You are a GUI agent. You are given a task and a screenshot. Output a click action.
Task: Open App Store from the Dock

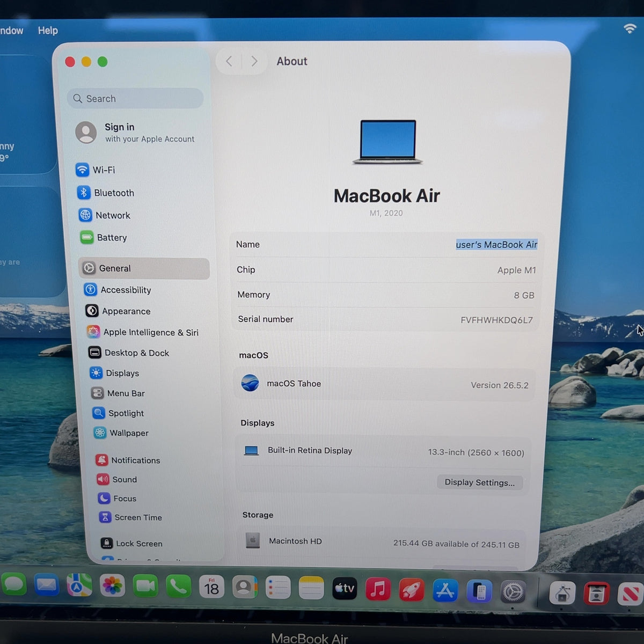point(445,591)
